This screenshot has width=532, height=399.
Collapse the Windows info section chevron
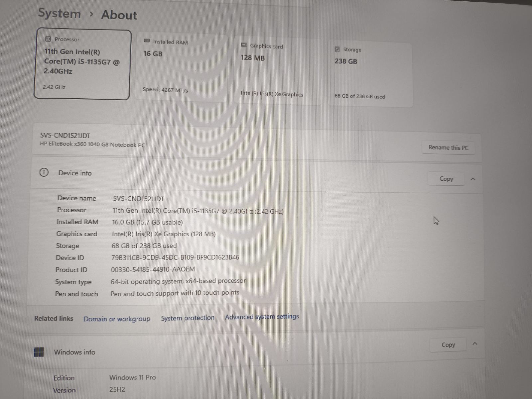point(475,344)
